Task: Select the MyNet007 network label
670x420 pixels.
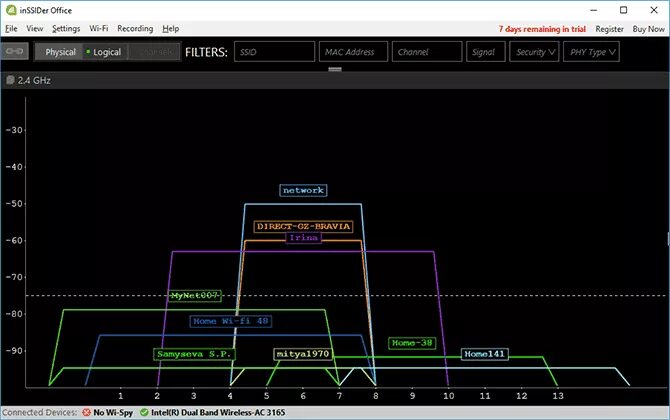Action: pyautogui.click(x=195, y=296)
